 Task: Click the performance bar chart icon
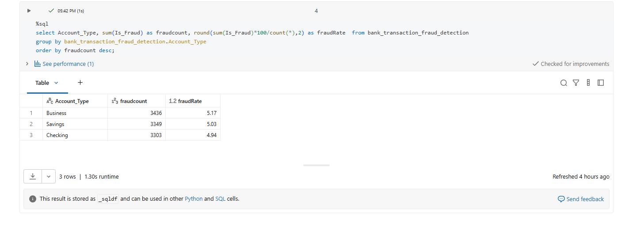point(38,64)
